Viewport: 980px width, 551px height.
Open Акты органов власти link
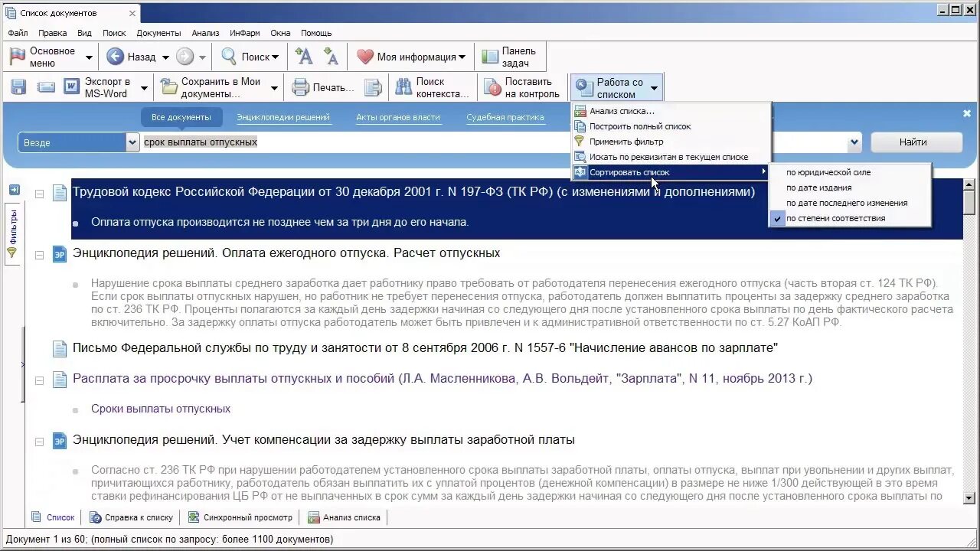398,117
